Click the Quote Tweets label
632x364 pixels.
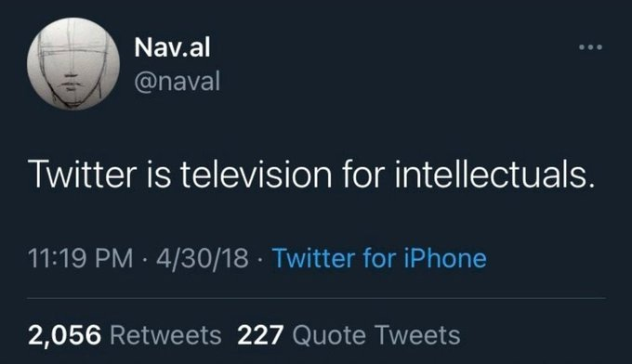point(376,335)
